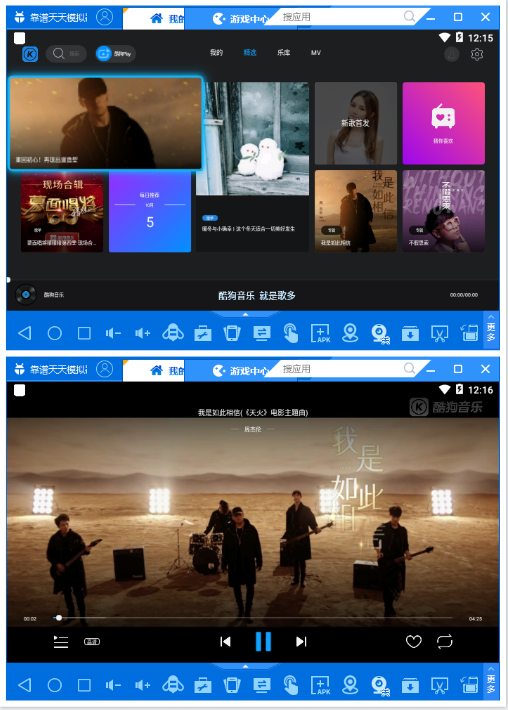Click the heart favorite icon in player

(x=413, y=641)
